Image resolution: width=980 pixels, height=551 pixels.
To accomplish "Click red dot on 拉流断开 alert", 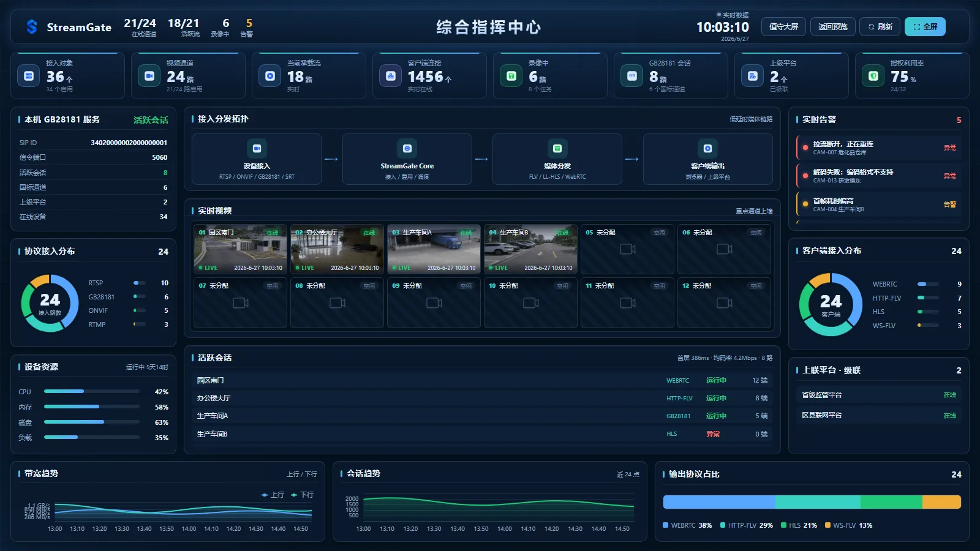I will pyautogui.click(x=805, y=148).
